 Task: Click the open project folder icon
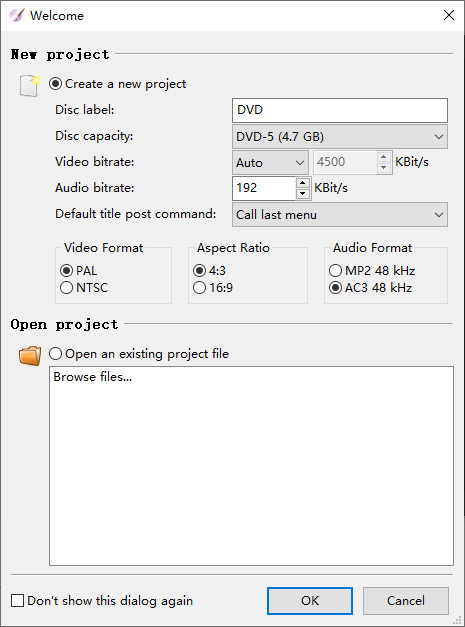pyautogui.click(x=30, y=355)
